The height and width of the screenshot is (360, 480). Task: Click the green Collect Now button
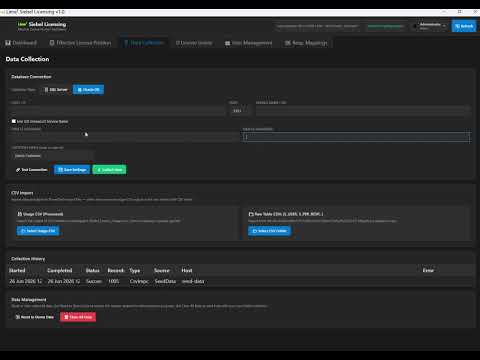pos(109,170)
